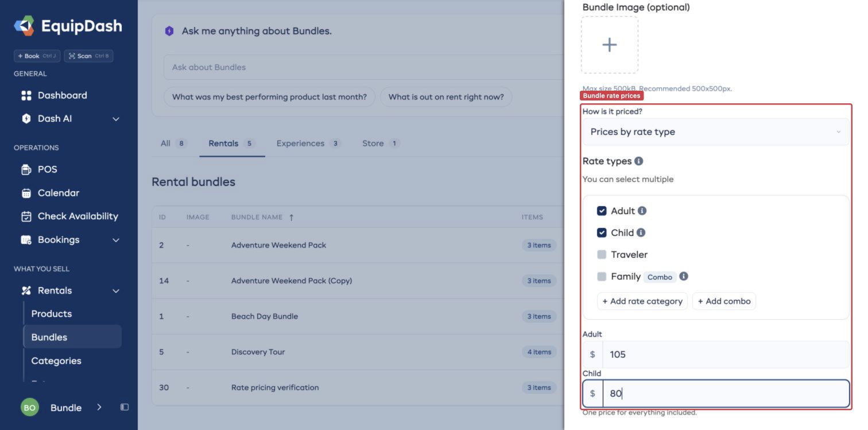Check the Family combo rate type
The image size is (868, 430).
point(602,276)
